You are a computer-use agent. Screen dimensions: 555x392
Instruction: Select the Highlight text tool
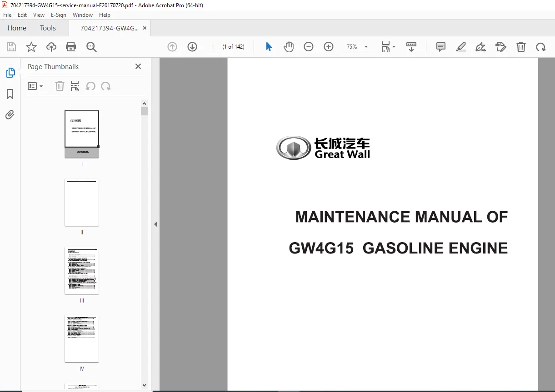[461, 47]
